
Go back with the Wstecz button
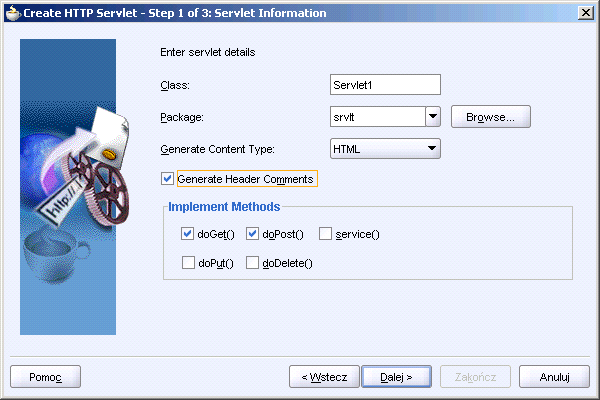click(324, 377)
